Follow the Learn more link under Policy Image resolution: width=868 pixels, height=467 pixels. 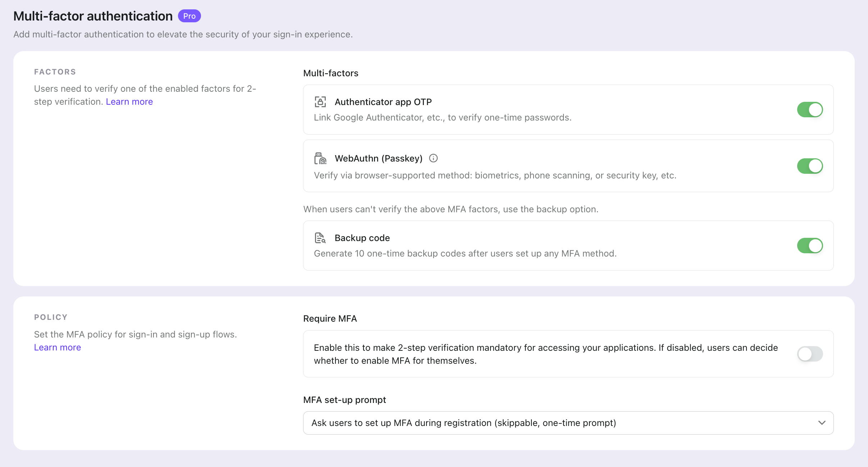click(x=58, y=348)
